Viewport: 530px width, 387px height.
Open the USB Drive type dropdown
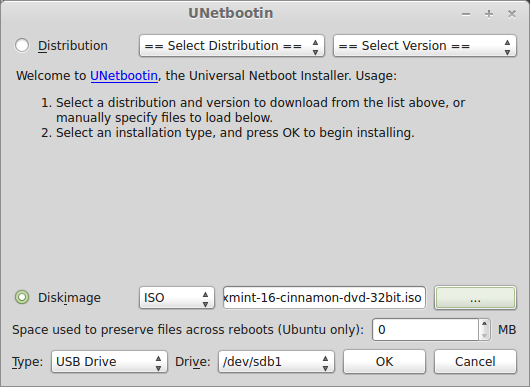(x=109, y=362)
